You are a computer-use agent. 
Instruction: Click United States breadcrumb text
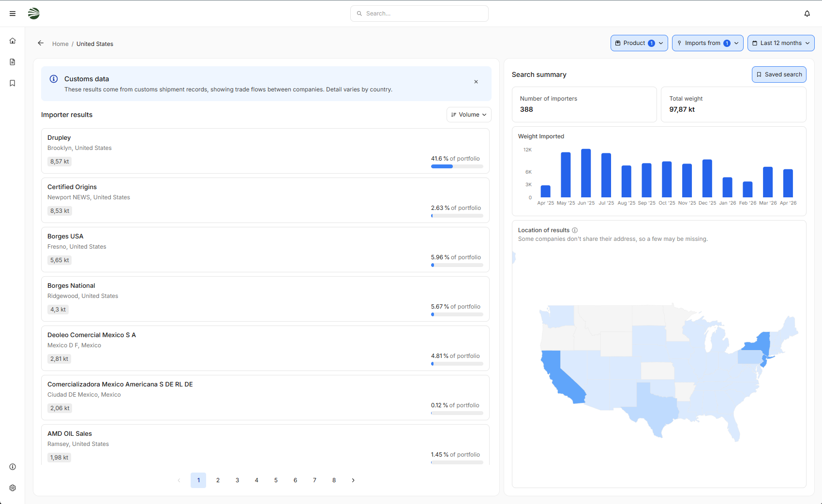95,44
